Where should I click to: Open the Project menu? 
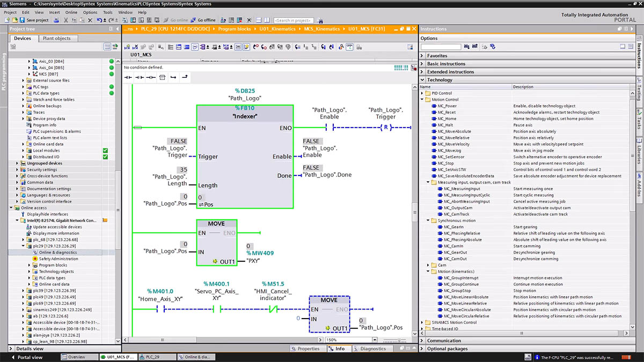10,12
